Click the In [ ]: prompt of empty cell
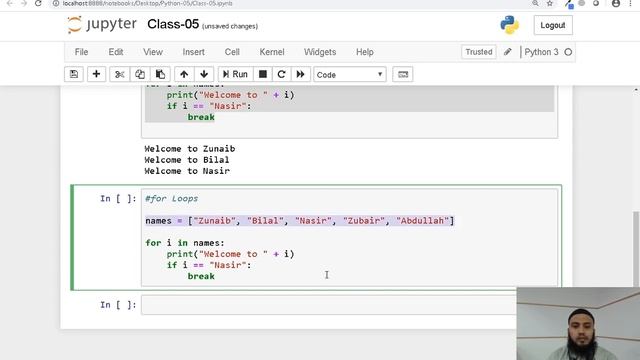640x360 pixels. [118, 305]
